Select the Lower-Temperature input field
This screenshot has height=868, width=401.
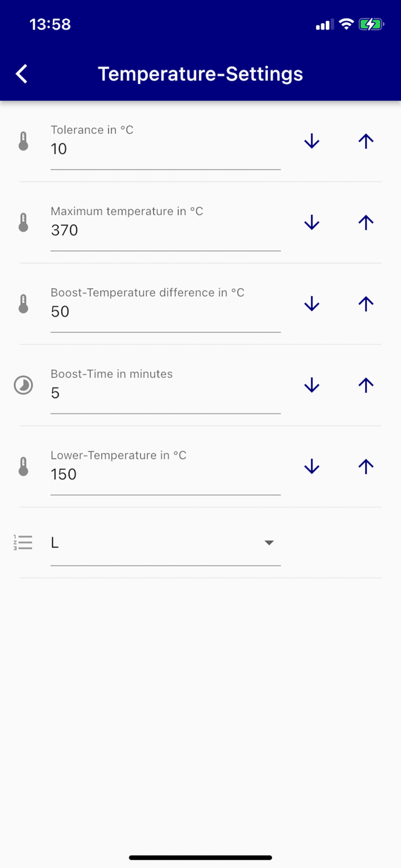pos(165,474)
